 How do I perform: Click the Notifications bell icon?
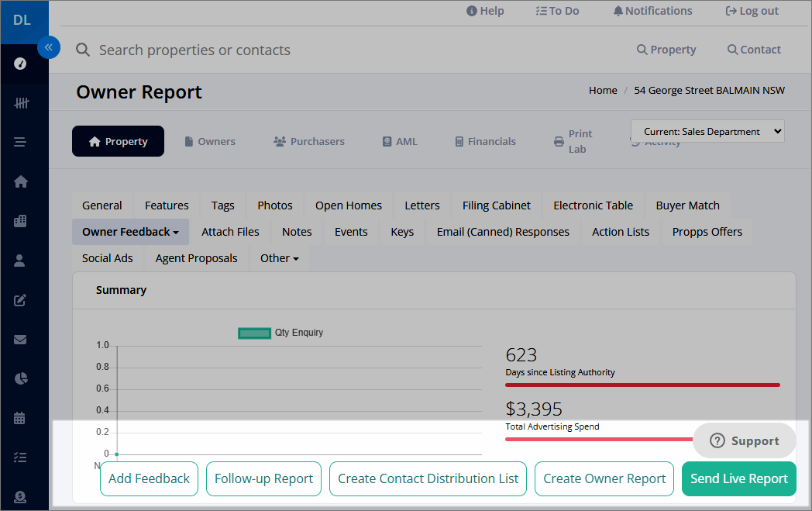(619, 10)
